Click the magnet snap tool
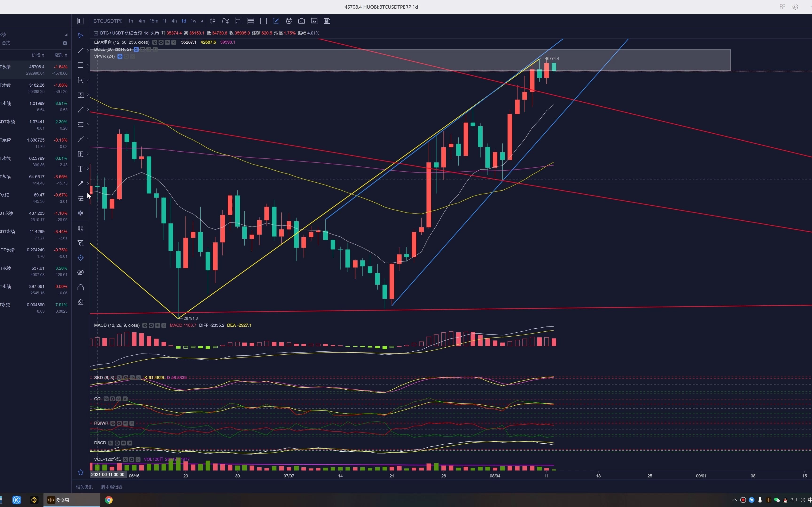Screen dimensions: 812x507 tap(81, 228)
